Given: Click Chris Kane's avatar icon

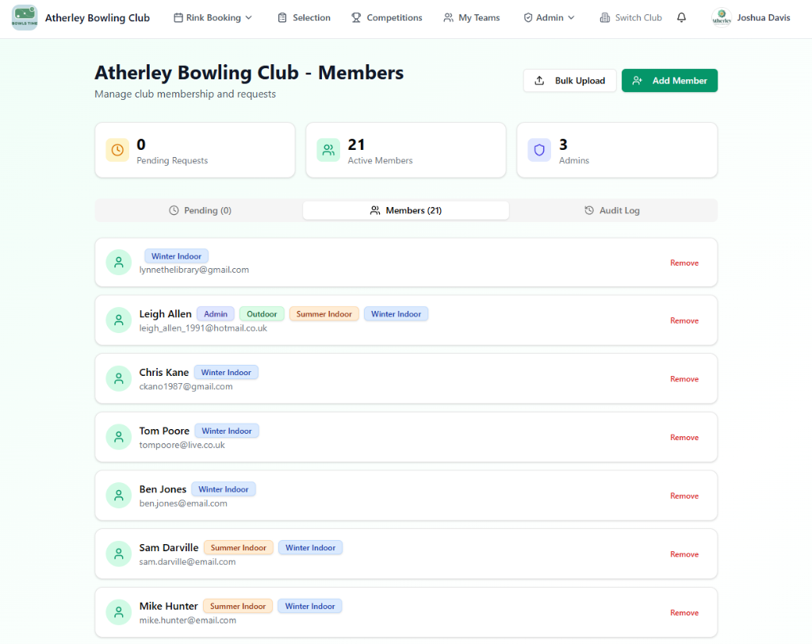Looking at the screenshot, I should coord(119,379).
